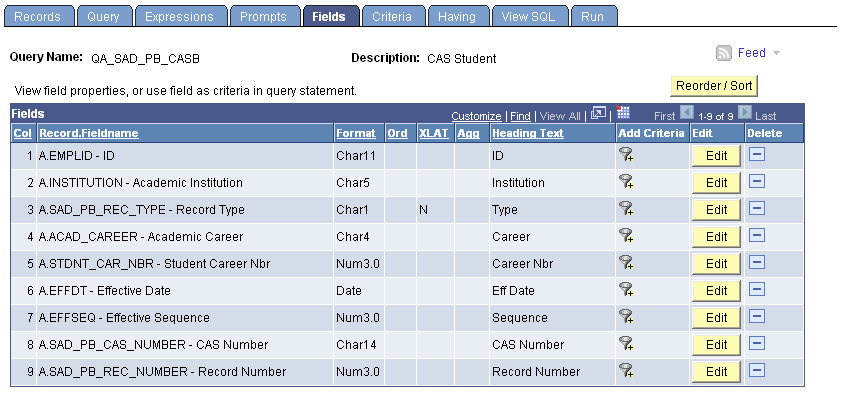The image size is (844, 396).
Task: Download Fields grid to spreadsheet icon
Action: pos(623,112)
